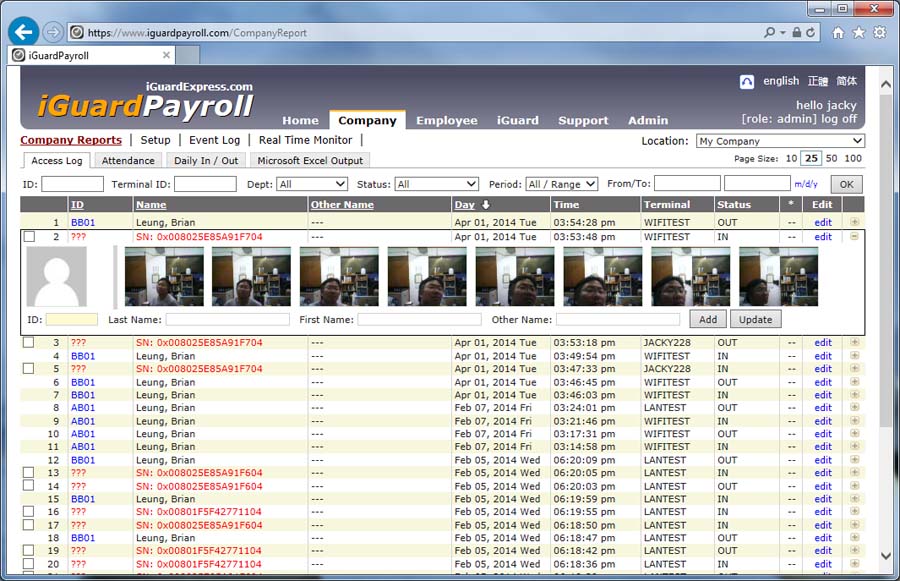
Task: Open the Setup submenu link
Action: [x=156, y=140]
